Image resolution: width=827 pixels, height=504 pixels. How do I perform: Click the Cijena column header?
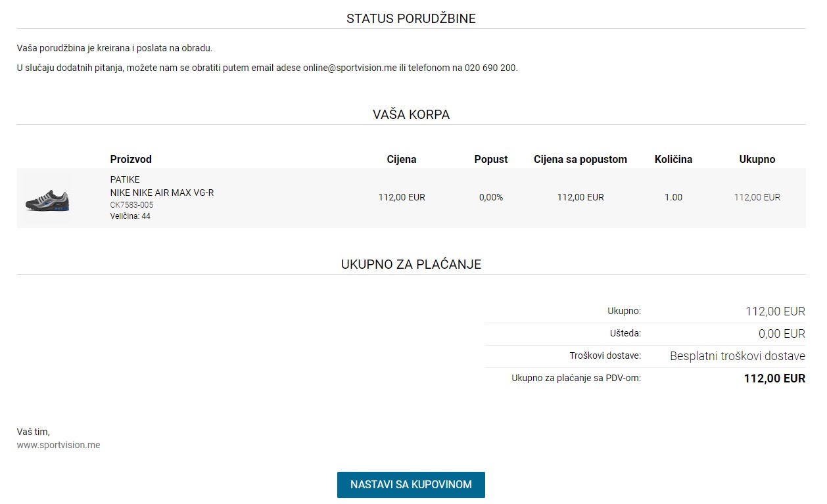point(402,159)
